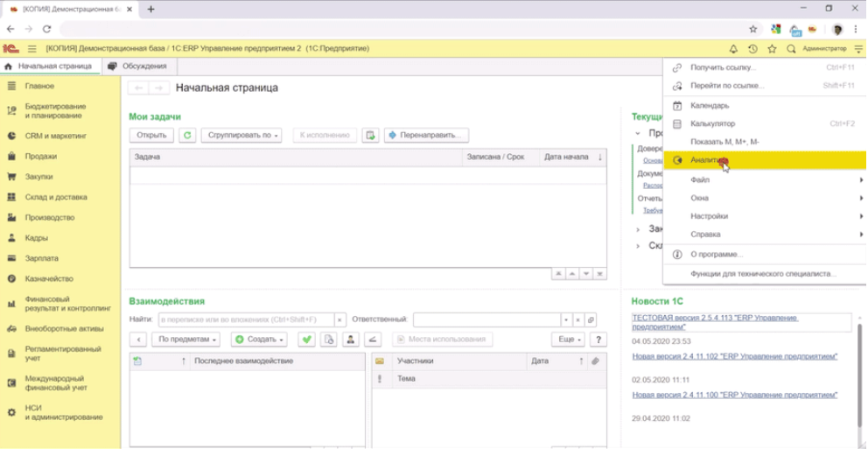Expand the Справка submenu
The height and width of the screenshot is (463, 868).
765,235
